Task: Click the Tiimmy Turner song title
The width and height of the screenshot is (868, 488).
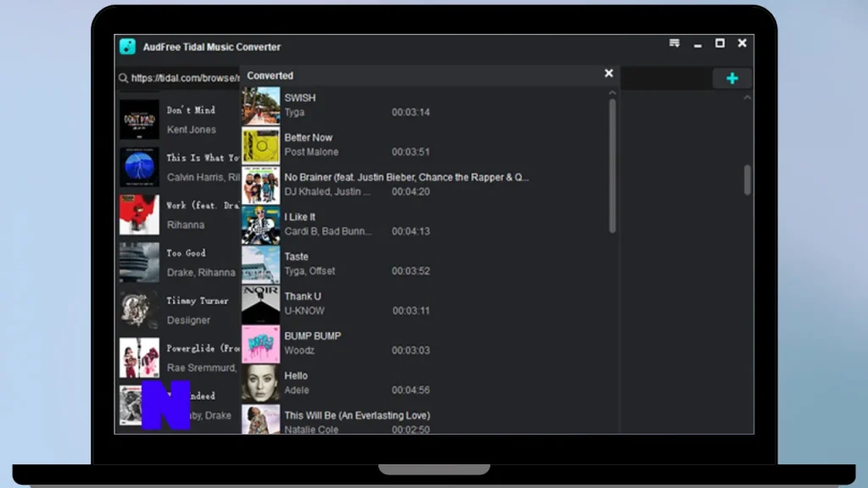Action: pyautogui.click(x=198, y=301)
